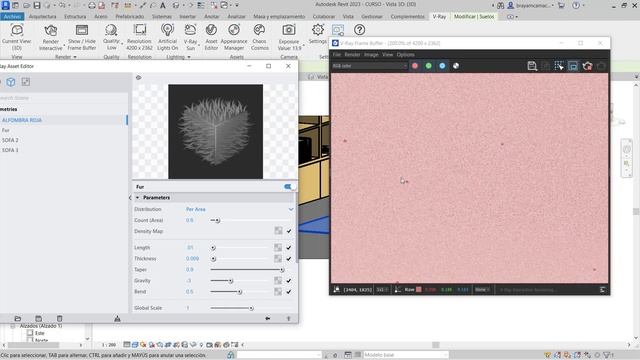The width and height of the screenshot is (640, 360).
Task: Toggle red channel in Frame Buffer
Action: [415, 66]
